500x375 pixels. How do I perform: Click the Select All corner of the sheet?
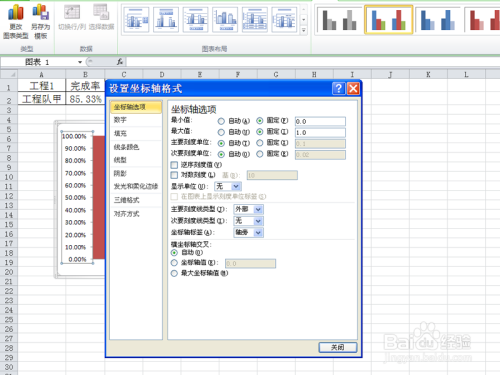click(9, 74)
